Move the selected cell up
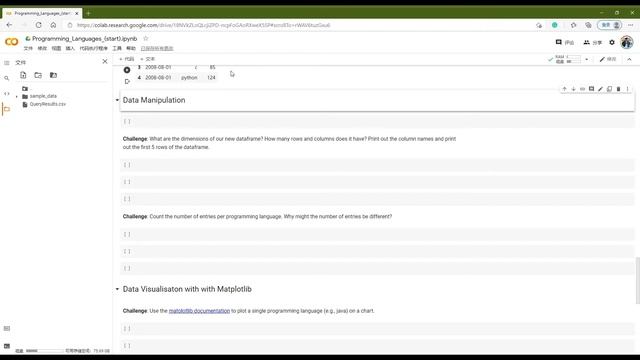This screenshot has width=640, height=360. [x=564, y=89]
